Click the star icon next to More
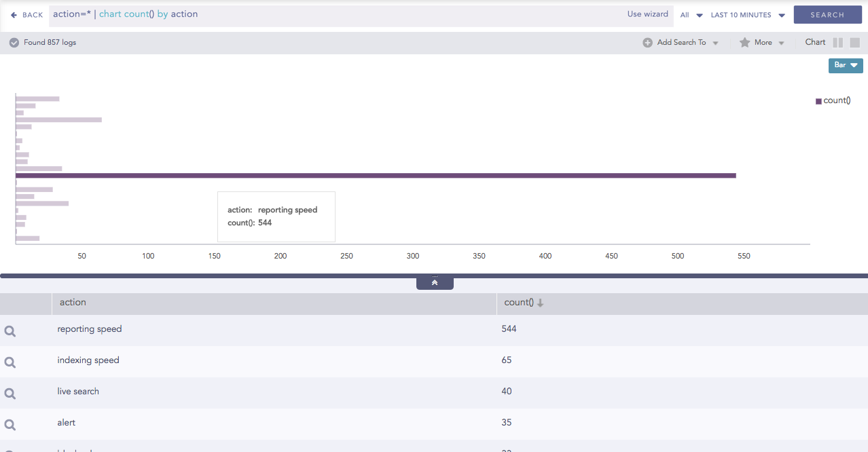This screenshot has height=452, width=868. pos(744,43)
